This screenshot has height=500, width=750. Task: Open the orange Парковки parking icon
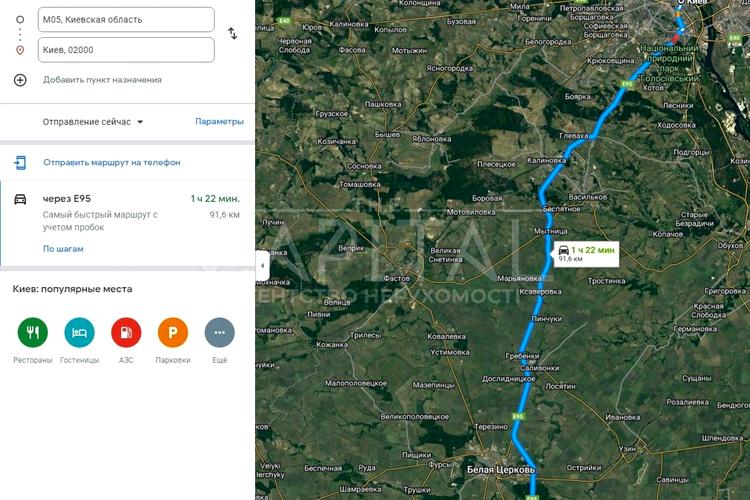(x=173, y=332)
